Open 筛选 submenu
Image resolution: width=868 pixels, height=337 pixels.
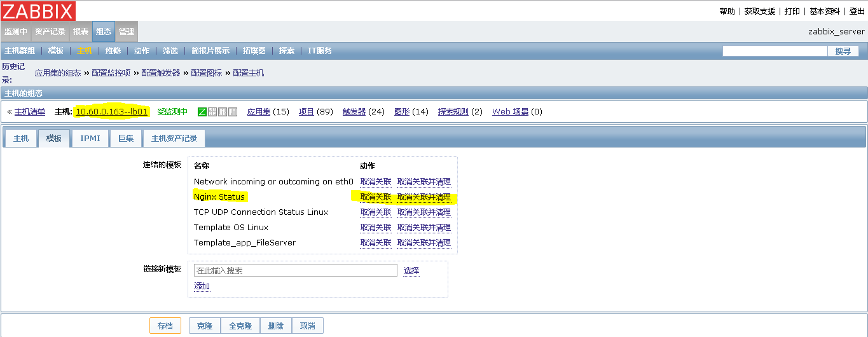(x=170, y=51)
